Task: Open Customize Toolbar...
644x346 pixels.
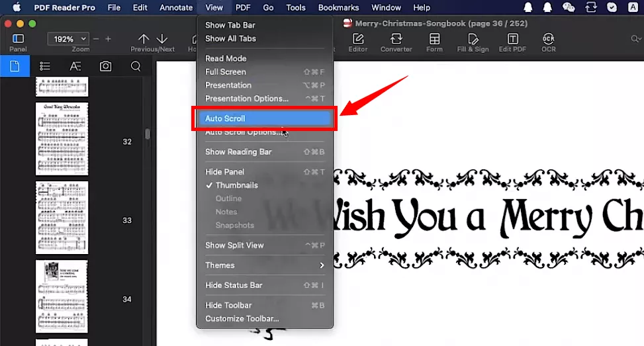Action: point(265,318)
